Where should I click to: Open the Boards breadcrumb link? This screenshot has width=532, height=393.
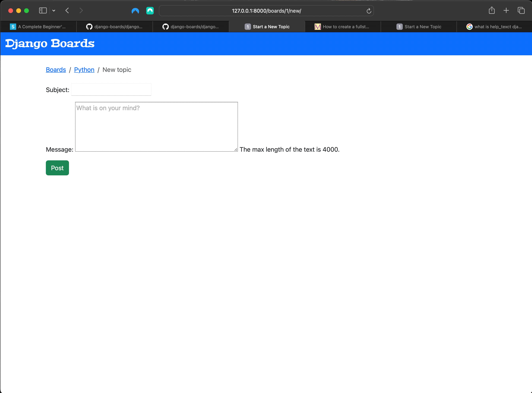(56, 70)
